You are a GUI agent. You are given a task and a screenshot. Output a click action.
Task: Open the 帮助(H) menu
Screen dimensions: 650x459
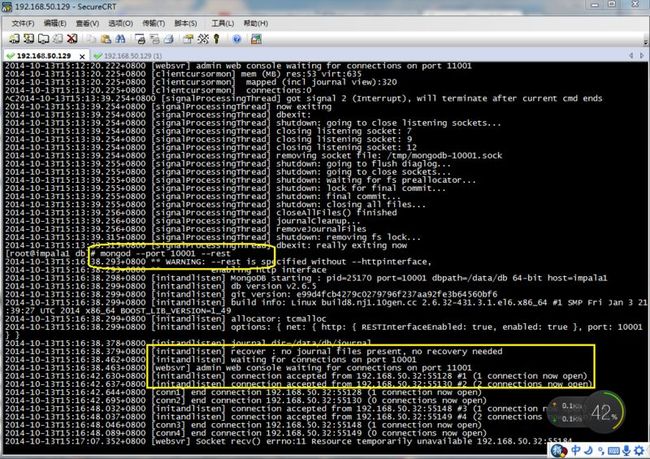[255, 23]
